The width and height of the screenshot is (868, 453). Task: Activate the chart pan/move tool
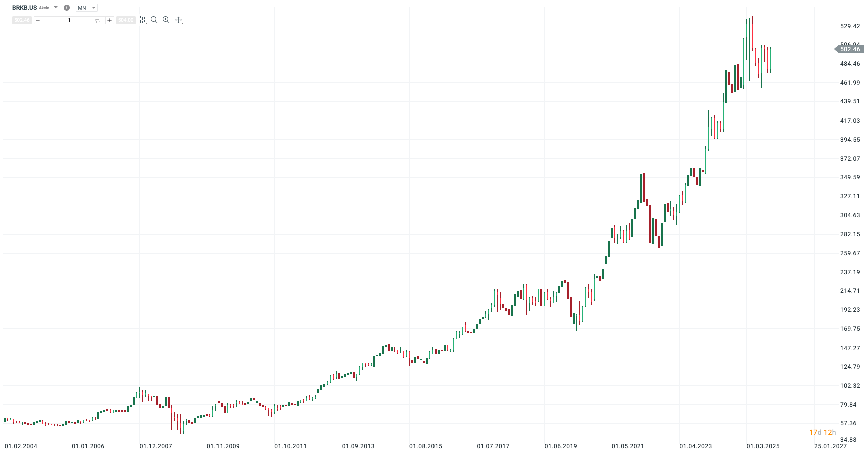179,20
